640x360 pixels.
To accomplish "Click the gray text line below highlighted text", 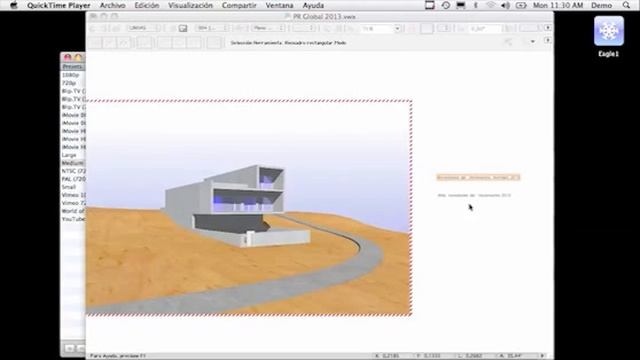I will (474, 195).
